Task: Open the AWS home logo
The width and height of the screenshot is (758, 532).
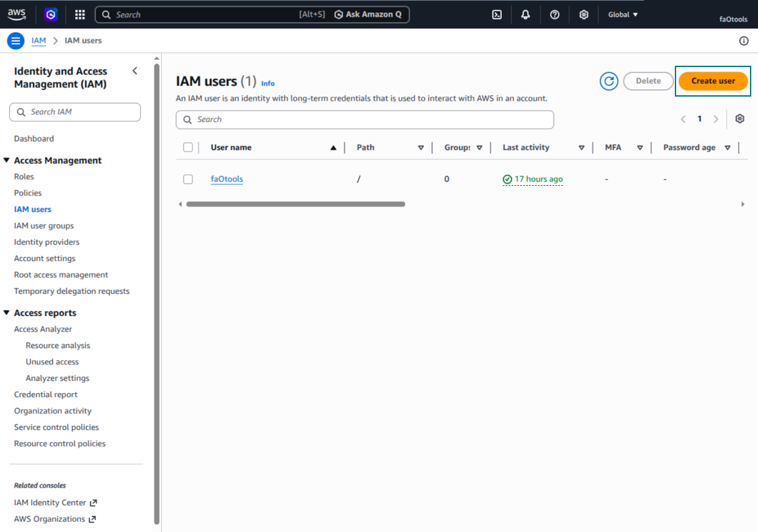Action: point(17,15)
